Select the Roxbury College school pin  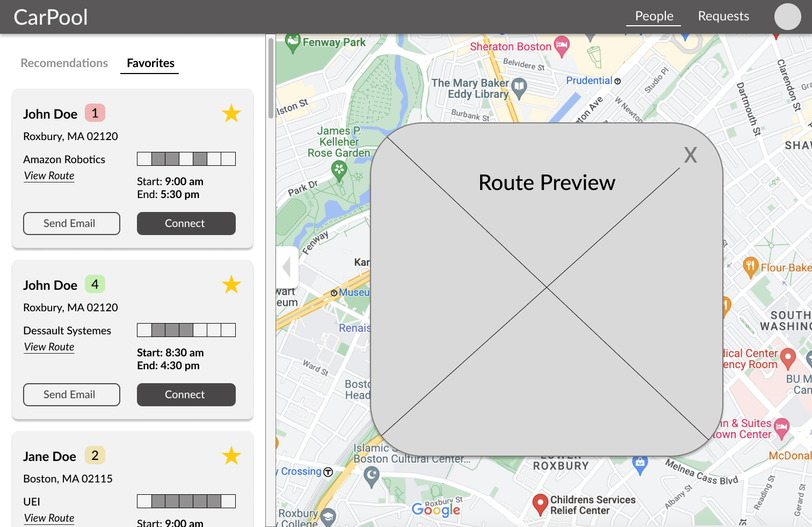(x=328, y=517)
